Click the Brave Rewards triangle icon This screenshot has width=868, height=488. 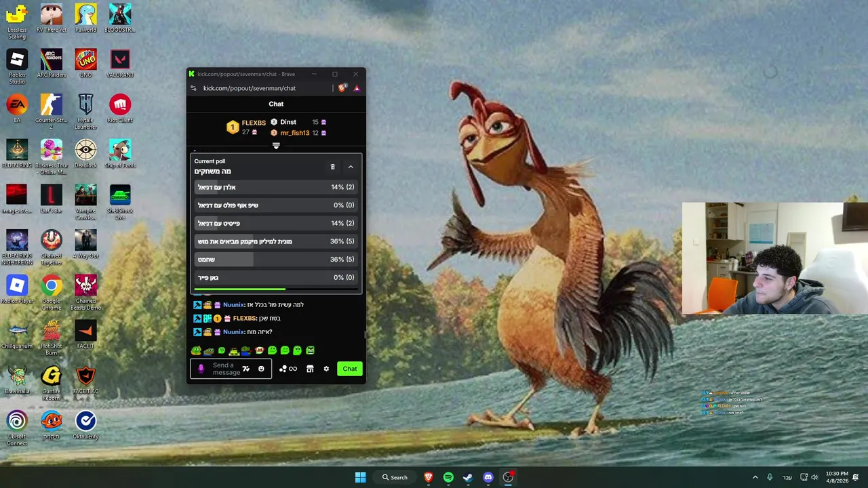point(357,88)
